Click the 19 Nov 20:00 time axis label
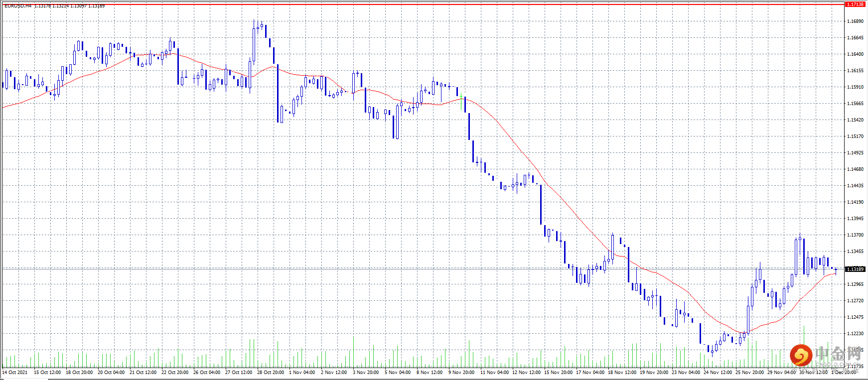The image size is (868, 380). click(x=654, y=373)
